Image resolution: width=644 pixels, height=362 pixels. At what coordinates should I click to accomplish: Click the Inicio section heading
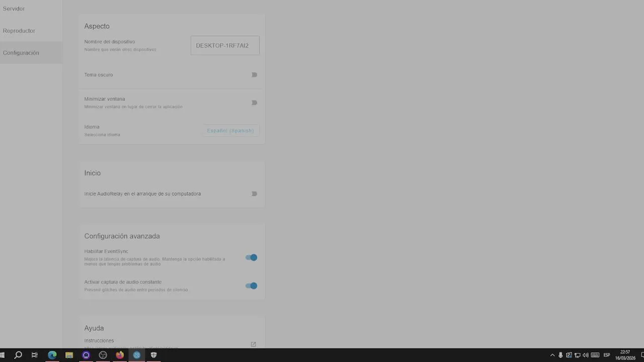pyautogui.click(x=93, y=173)
